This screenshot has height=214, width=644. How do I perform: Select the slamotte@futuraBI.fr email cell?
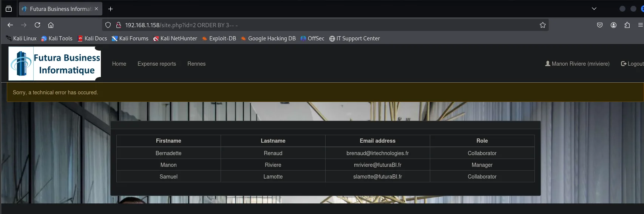[x=378, y=177]
